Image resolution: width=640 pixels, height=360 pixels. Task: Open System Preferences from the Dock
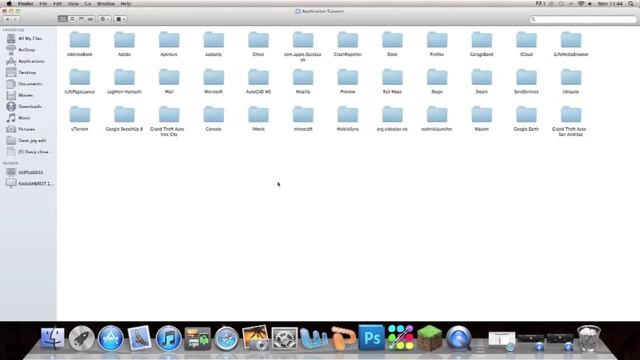coord(284,339)
